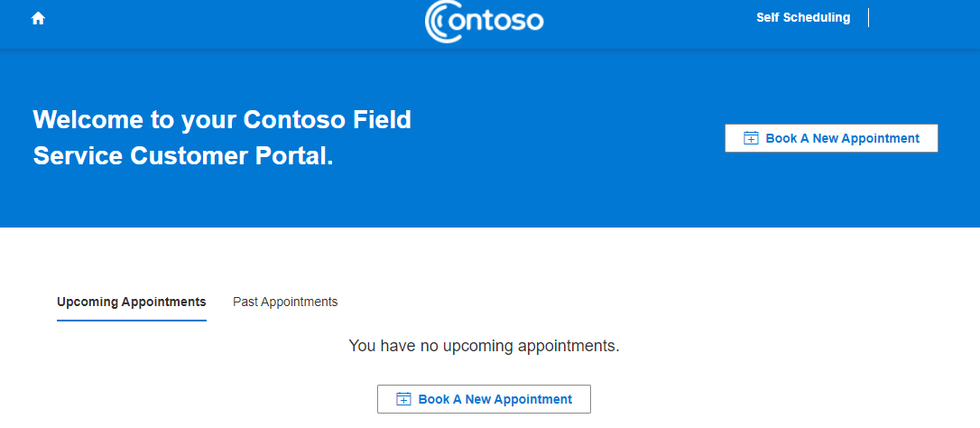Image resolution: width=980 pixels, height=428 pixels.
Task: Click the swirl C emblem of the Contoso logo
Action: [x=442, y=21]
